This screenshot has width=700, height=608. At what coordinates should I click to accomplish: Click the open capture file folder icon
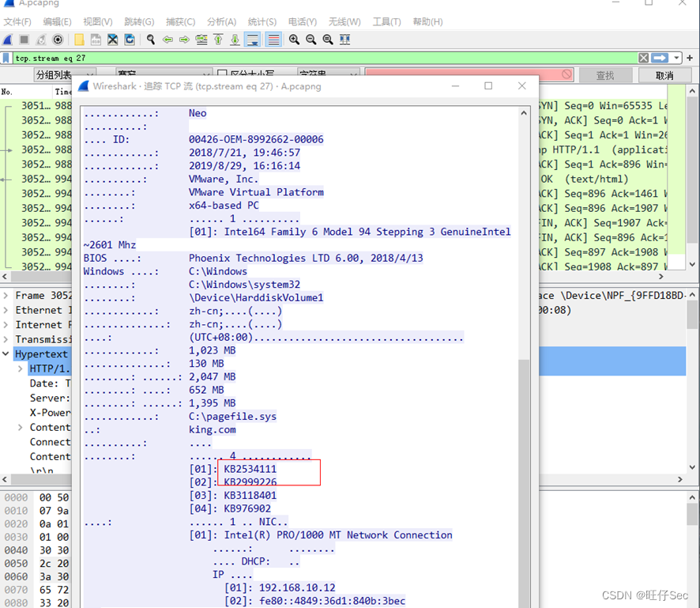(79, 40)
